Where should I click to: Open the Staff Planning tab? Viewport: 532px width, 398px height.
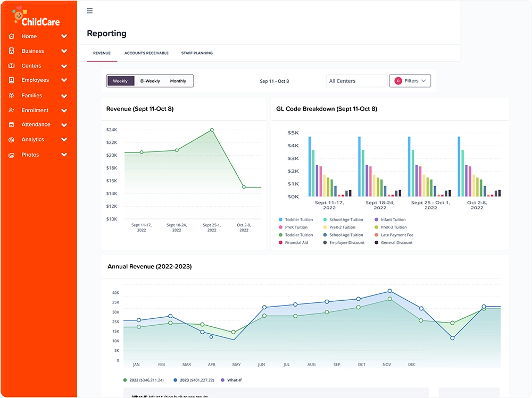pos(197,53)
